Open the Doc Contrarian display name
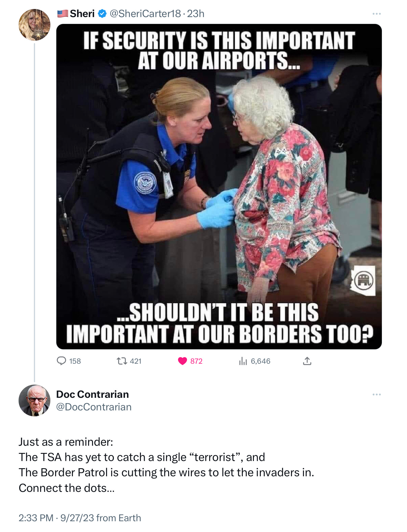Image resolution: width=407 pixels, height=532 pixels. [x=93, y=394]
